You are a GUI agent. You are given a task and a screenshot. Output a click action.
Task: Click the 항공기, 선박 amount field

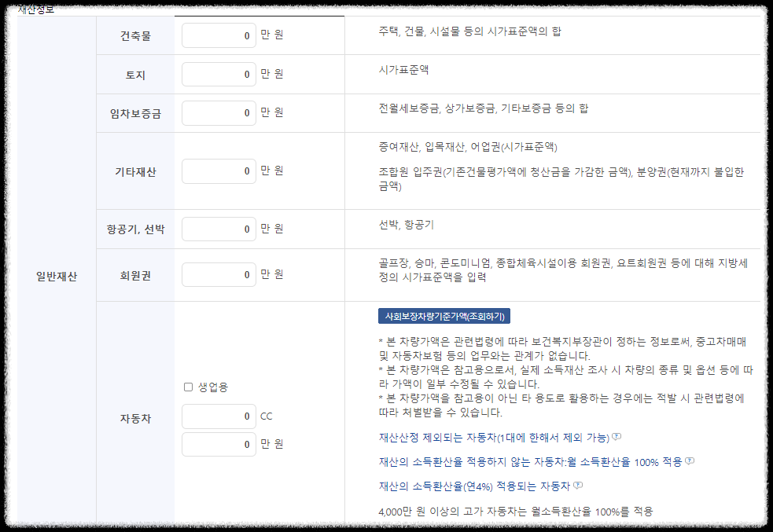coord(219,229)
